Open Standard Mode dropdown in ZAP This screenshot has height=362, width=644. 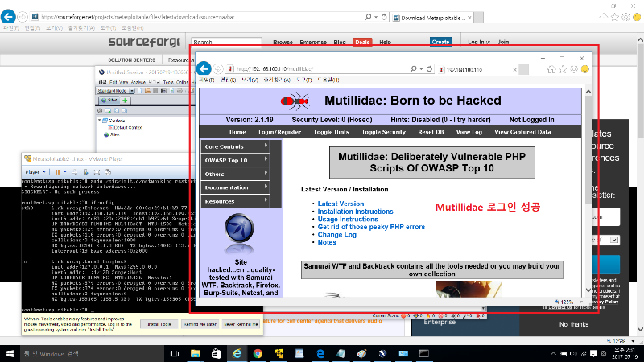[x=116, y=91]
